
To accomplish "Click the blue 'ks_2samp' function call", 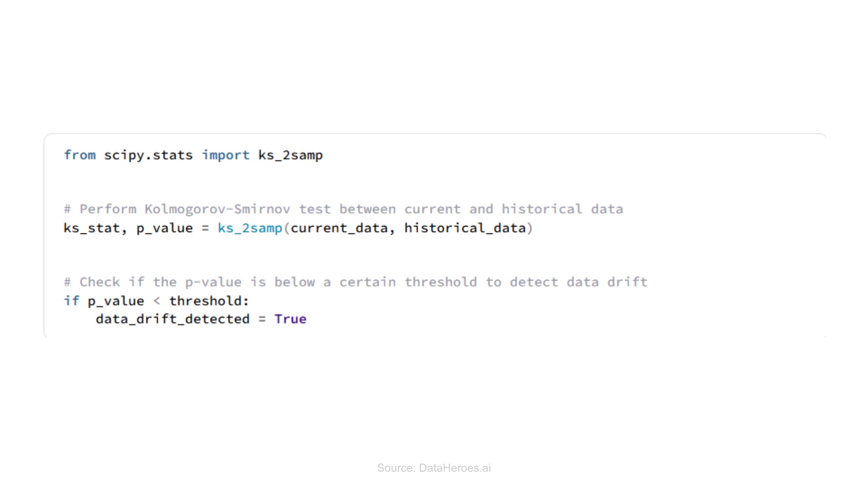I will pyautogui.click(x=250, y=229).
